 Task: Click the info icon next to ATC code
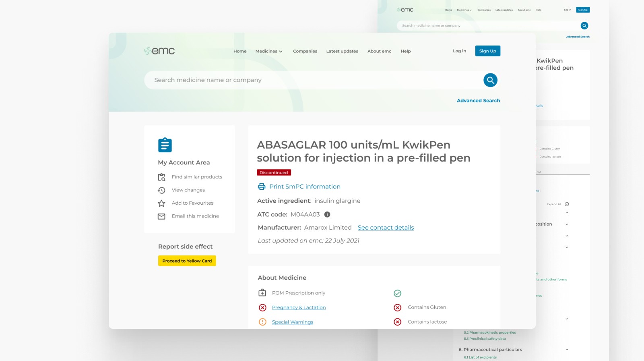327,214
